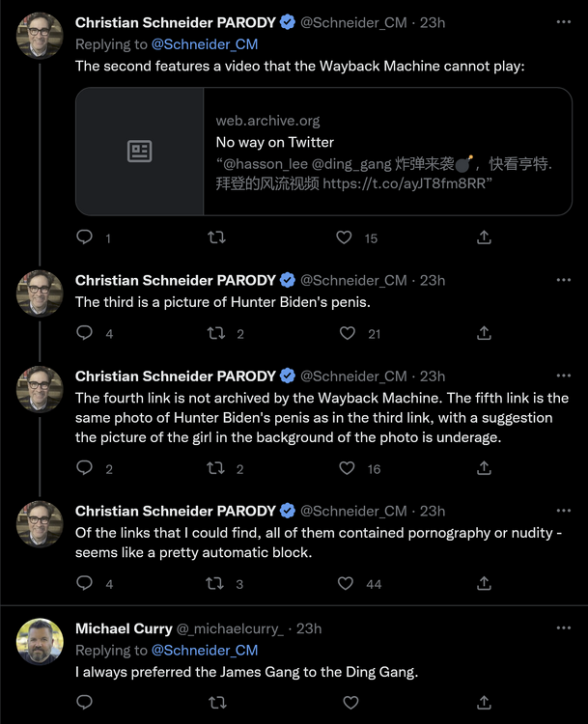Reply to the automatic block tweet

(x=85, y=583)
